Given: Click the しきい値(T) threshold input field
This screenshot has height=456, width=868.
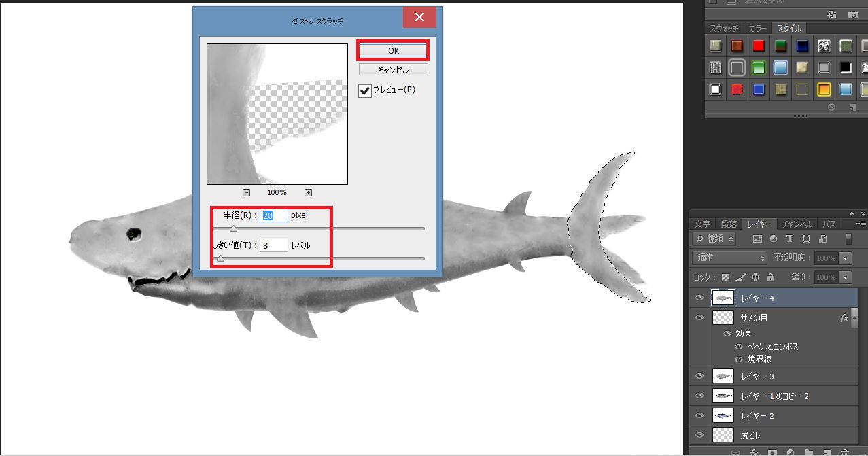Looking at the screenshot, I should [x=274, y=245].
